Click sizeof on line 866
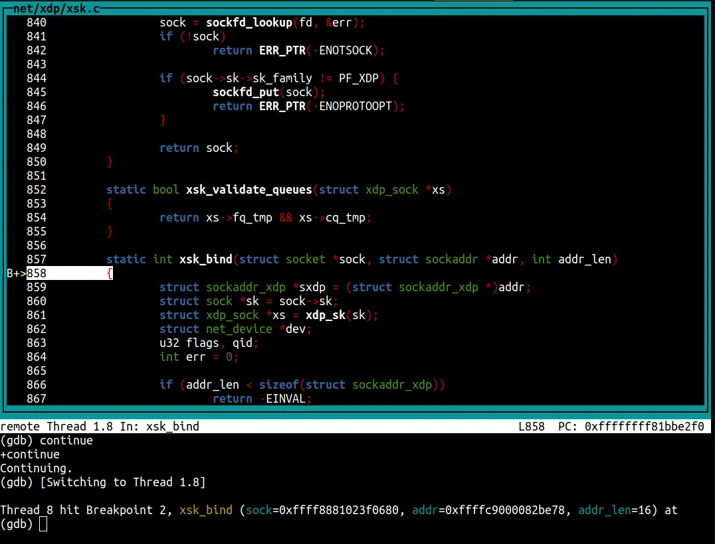The height and width of the screenshot is (544, 715). (x=279, y=385)
